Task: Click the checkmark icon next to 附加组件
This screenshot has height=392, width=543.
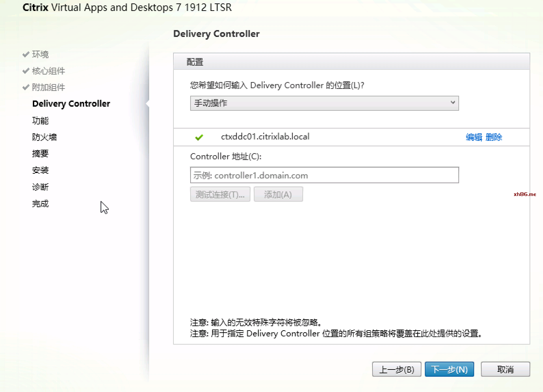Action: point(26,87)
